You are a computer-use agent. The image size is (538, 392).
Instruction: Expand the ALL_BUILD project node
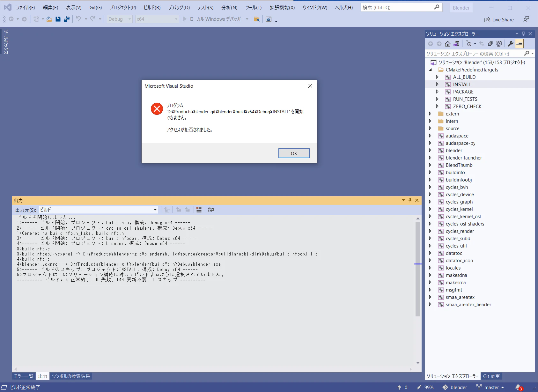(x=437, y=77)
